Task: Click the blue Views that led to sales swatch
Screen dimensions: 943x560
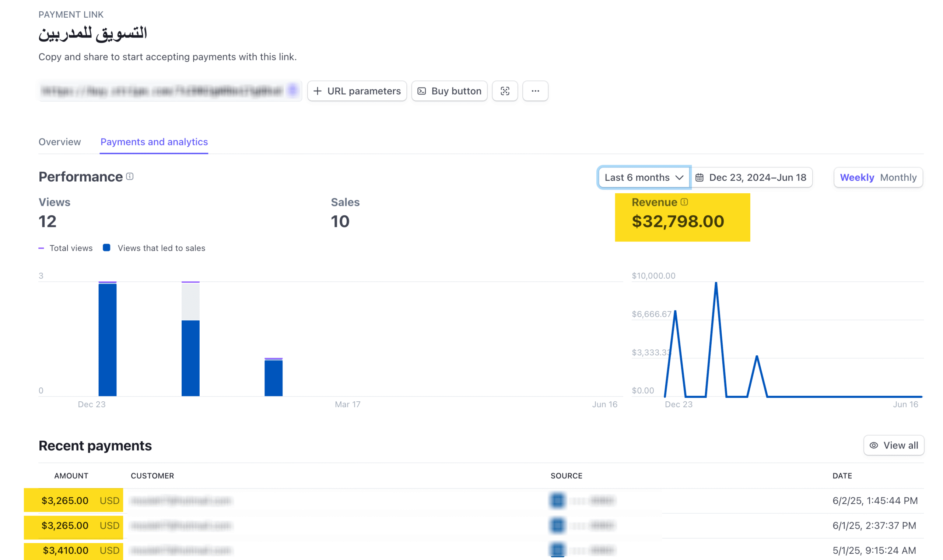Action: (106, 247)
